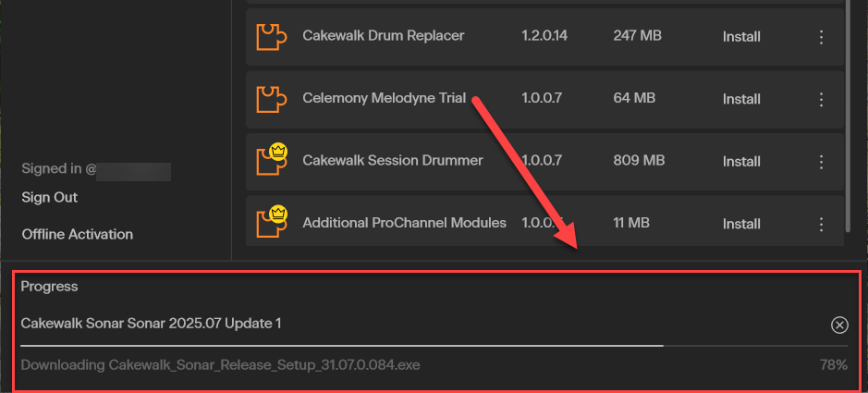The width and height of the screenshot is (868, 393).
Task: Select the Additional ProChannel Modules name
Action: point(404,223)
